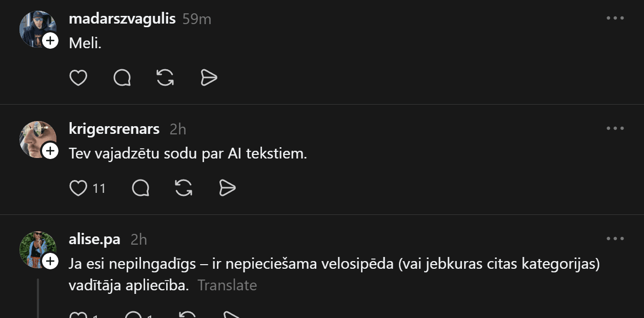Open more options for madarszvagulis's post
The image size is (644, 318).
(615, 18)
